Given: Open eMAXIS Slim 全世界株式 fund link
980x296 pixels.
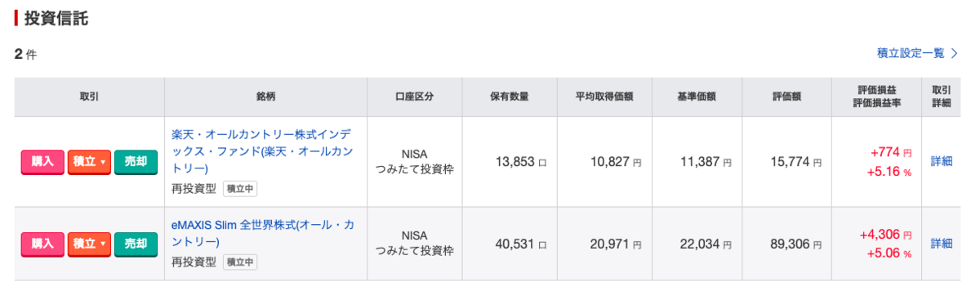Looking at the screenshot, I should click(x=263, y=233).
